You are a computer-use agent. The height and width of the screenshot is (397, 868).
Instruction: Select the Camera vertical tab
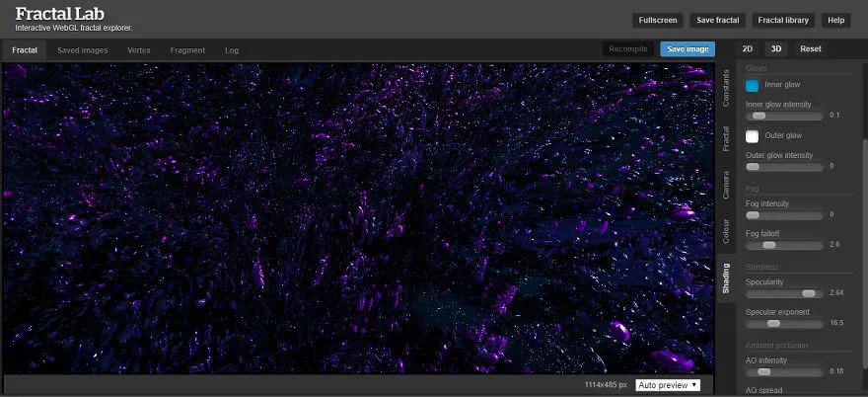coord(726,185)
